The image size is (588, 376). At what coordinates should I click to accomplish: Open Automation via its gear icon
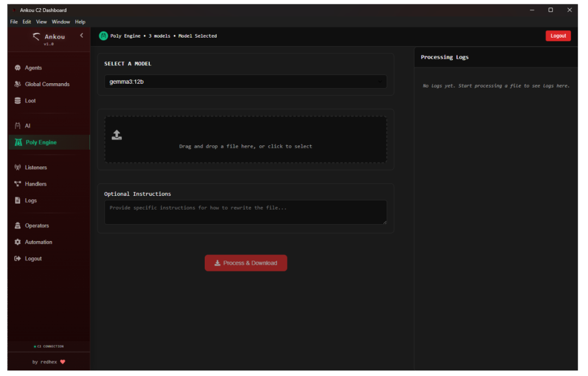pyautogui.click(x=17, y=242)
